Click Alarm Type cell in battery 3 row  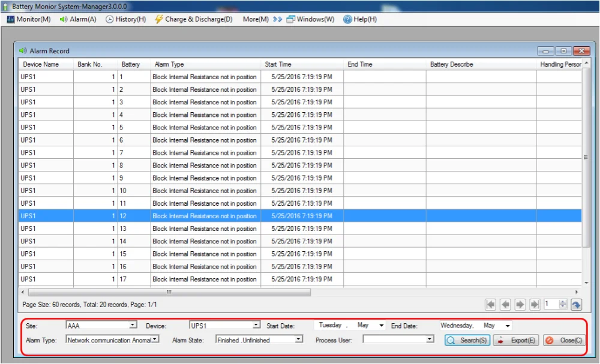[205, 102]
